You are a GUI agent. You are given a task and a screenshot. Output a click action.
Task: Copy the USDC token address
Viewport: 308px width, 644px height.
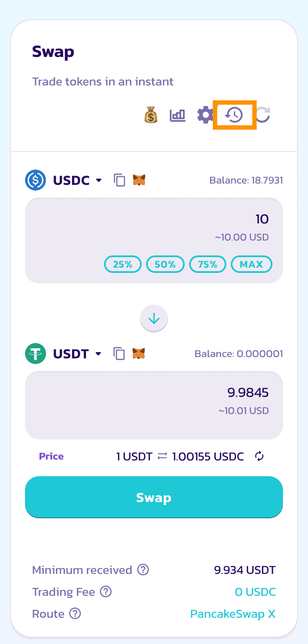pos(119,180)
